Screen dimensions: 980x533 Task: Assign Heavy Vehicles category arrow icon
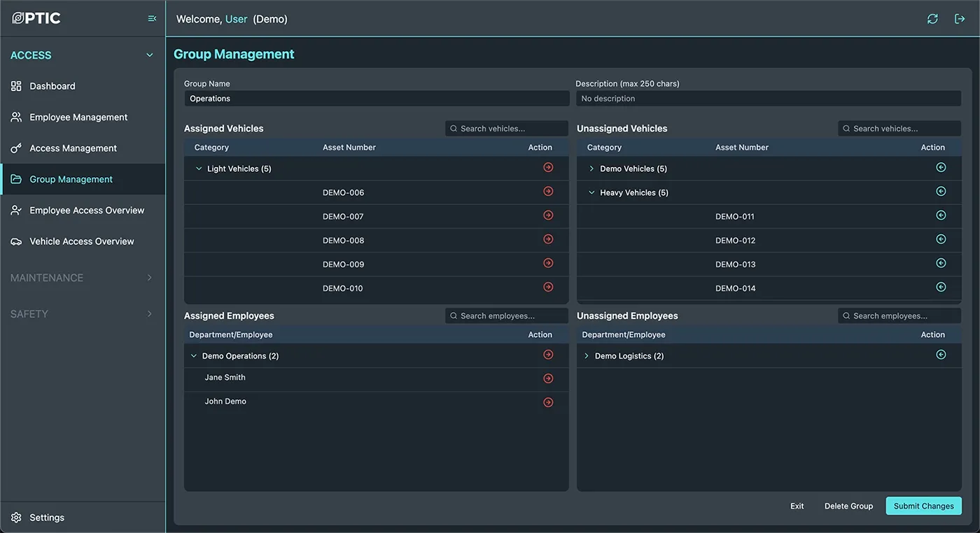click(x=941, y=191)
